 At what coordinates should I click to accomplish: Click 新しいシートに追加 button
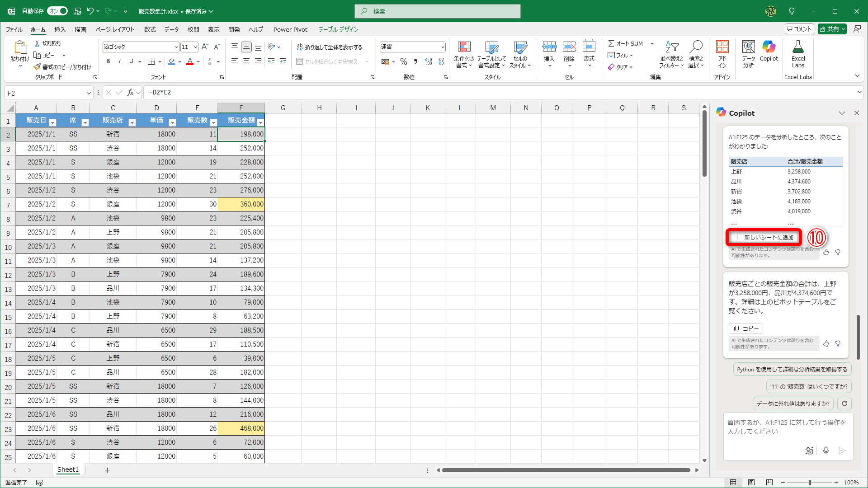coord(764,237)
